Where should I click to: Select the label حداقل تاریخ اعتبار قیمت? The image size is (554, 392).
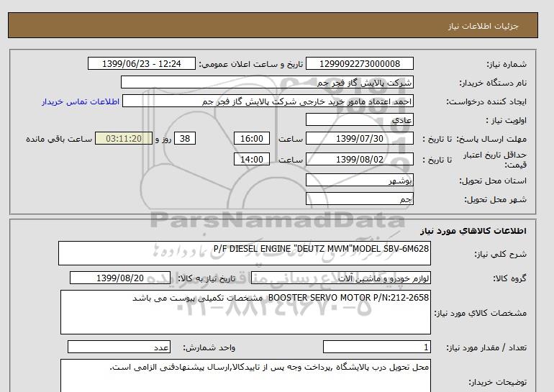pyautogui.click(x=495, y=160)
